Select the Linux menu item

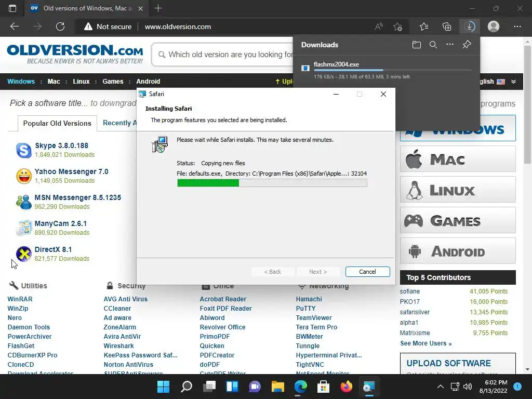(x=81, y=82)
